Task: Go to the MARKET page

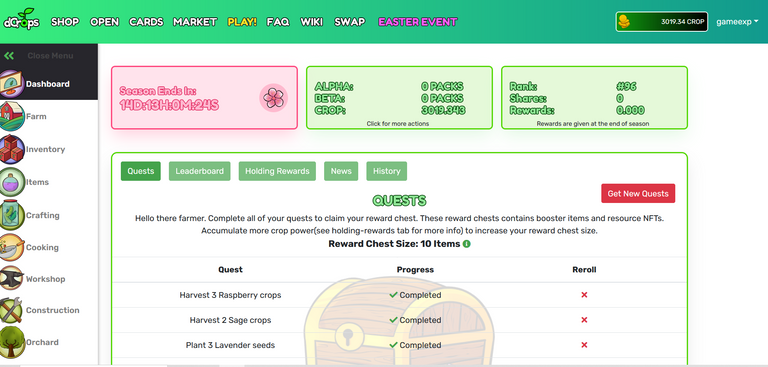Action: [x=195, y=22]
